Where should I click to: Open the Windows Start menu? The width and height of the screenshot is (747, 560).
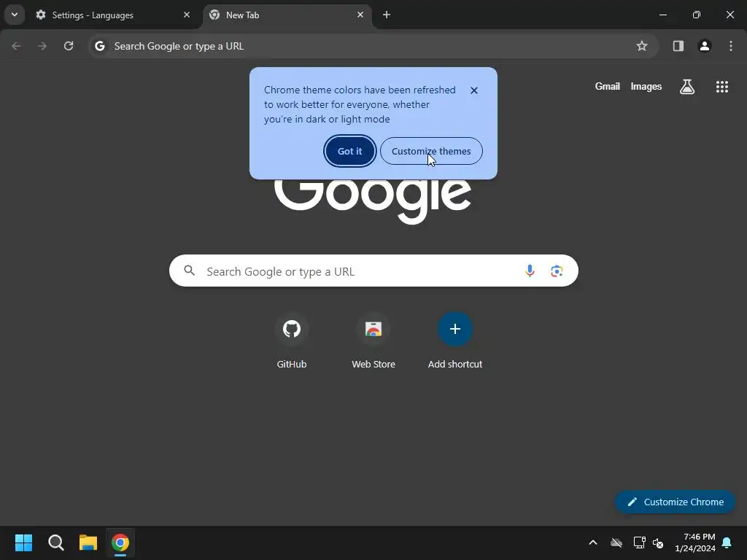coord(23,542)
